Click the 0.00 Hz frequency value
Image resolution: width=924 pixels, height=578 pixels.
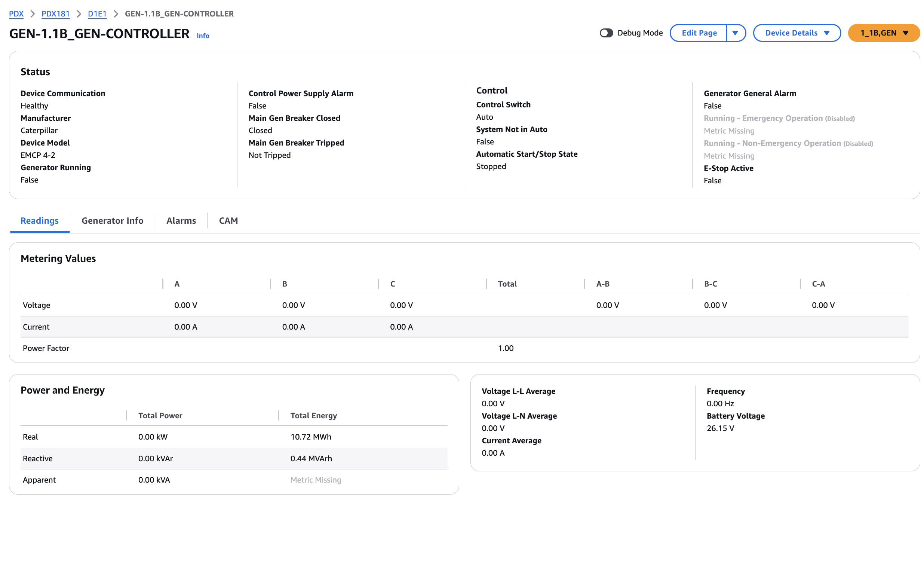pos(720,403)
